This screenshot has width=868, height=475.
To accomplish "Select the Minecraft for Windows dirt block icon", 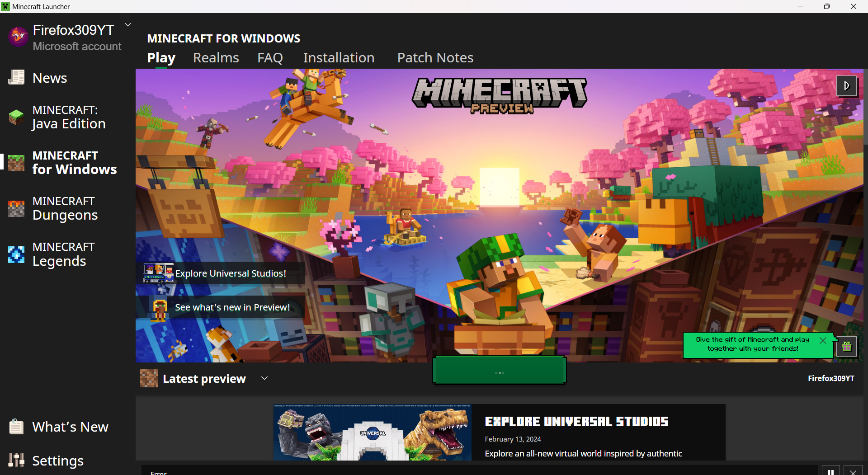I will tap(16, 163).
